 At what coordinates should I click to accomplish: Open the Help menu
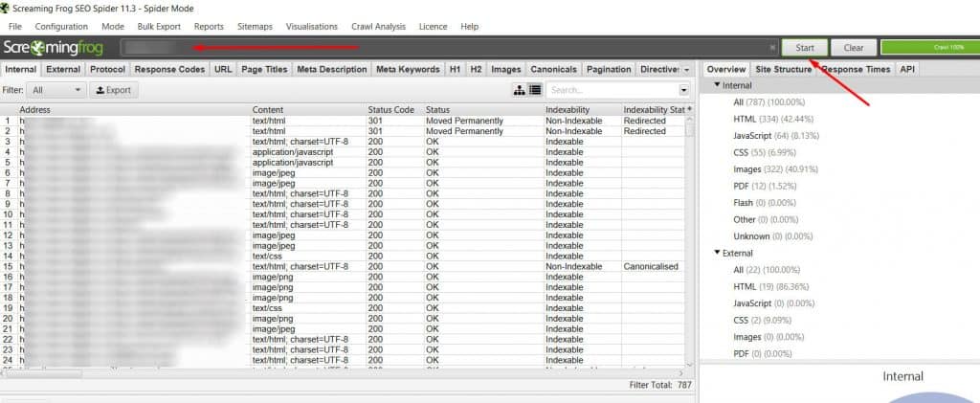[x=469, y=26]
